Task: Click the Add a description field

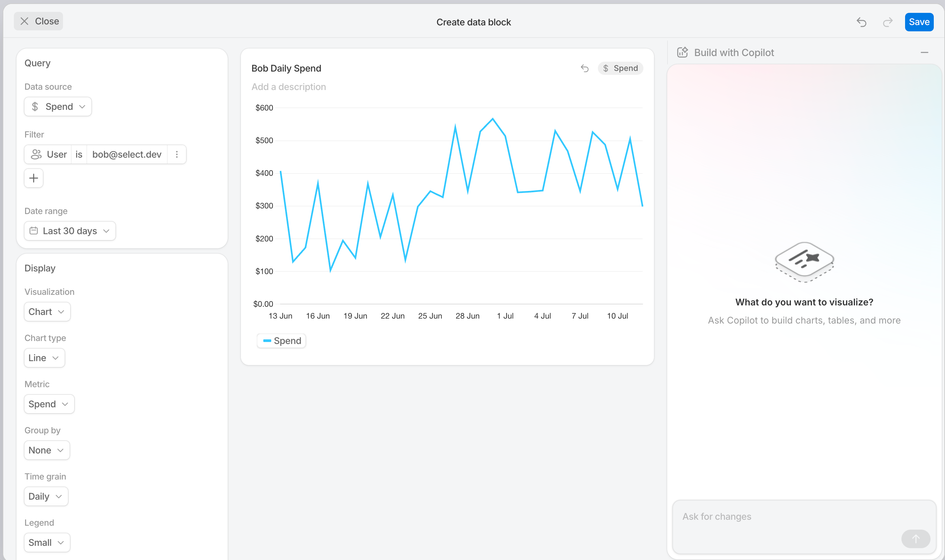Action: pyautogui.click(x=288, y=87)
